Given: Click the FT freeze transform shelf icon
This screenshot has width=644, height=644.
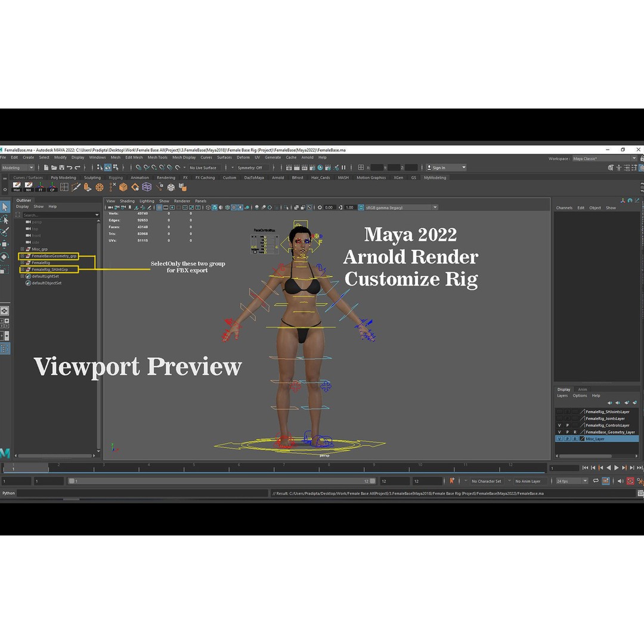Looking at the screenshot, I should [41, 187].
